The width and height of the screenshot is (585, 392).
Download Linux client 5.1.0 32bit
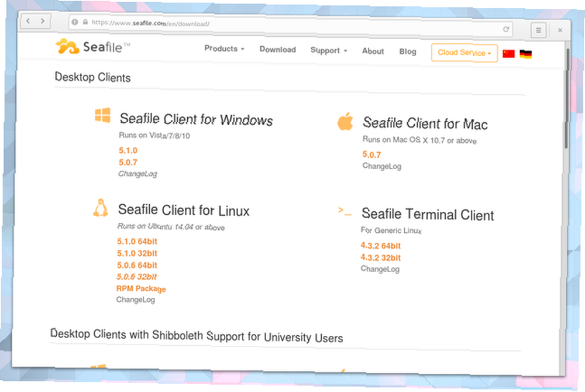pos(137,253)
